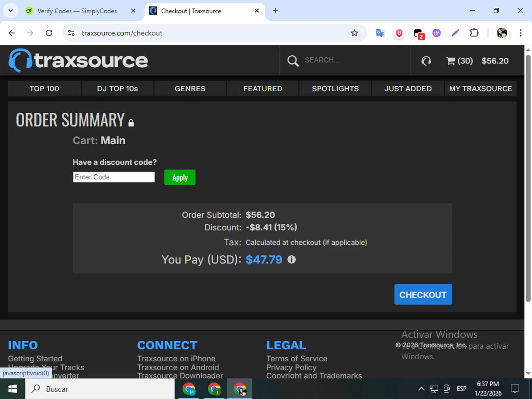
Task: Open Getting Started link
Action: coord(35,359)
